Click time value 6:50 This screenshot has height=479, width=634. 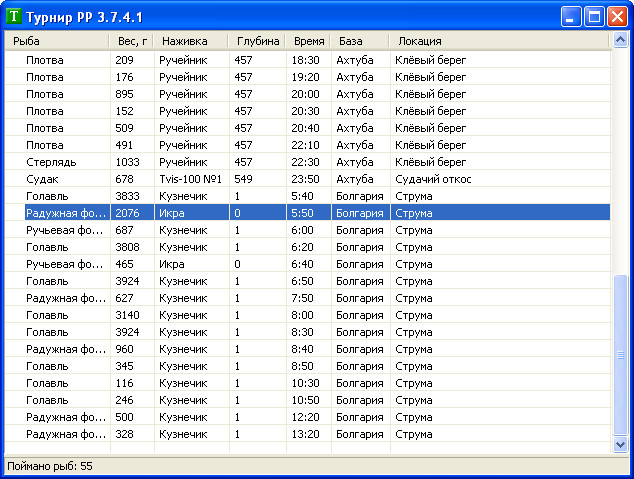pyautogui.click(x=302, y=281)
